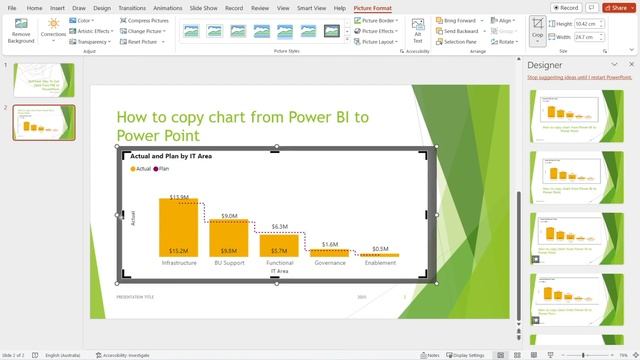Choose the first Designer layout suggestion
Image resolution: width=640 pixels, height=360 pixels.
coord(577,116)
